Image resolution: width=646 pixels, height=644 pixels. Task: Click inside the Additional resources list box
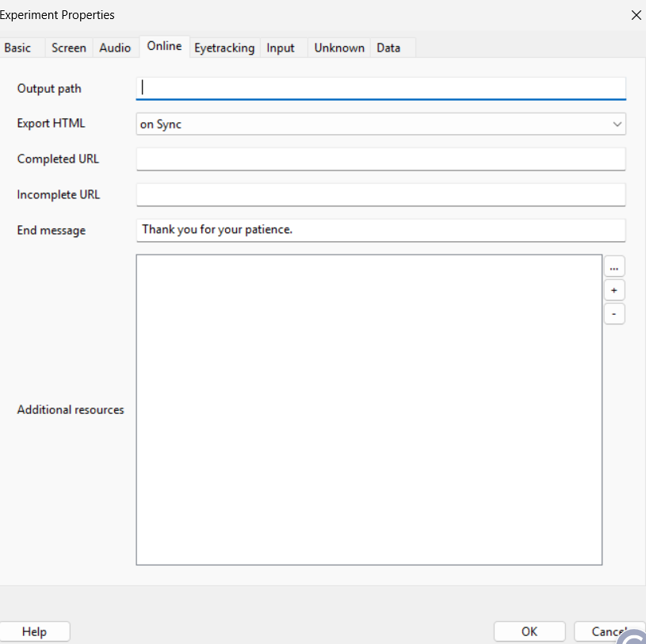tap(369, 409)
